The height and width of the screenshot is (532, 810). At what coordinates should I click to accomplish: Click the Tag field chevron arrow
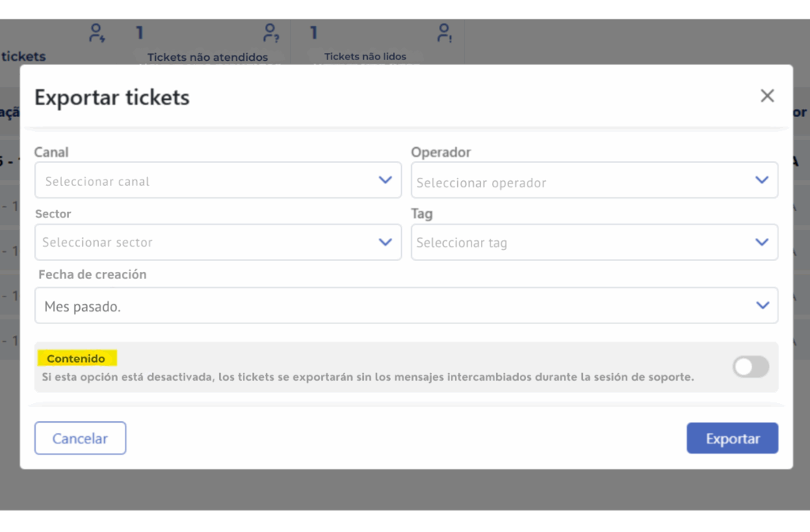click(762, 242)
